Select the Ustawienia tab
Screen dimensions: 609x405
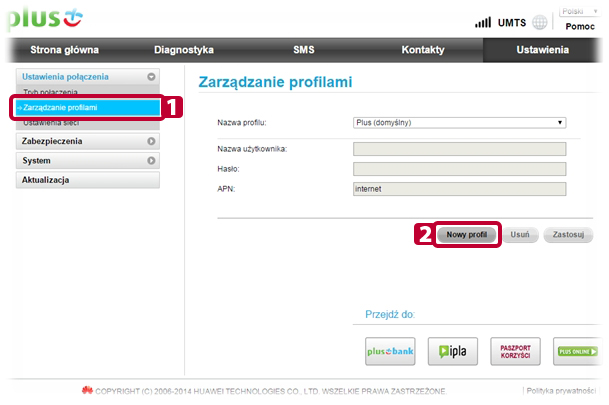coord(542,50)
